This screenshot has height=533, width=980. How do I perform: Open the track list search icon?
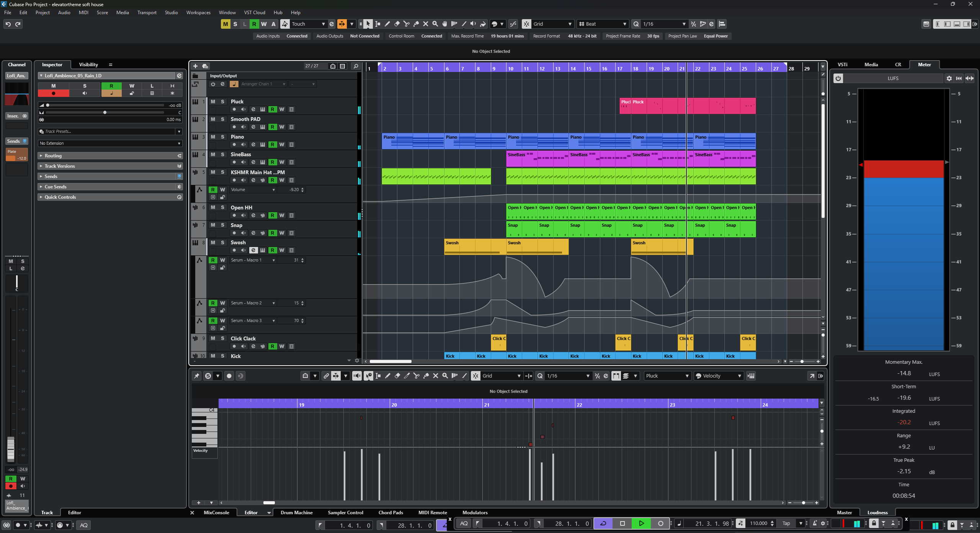pos(356,66)
